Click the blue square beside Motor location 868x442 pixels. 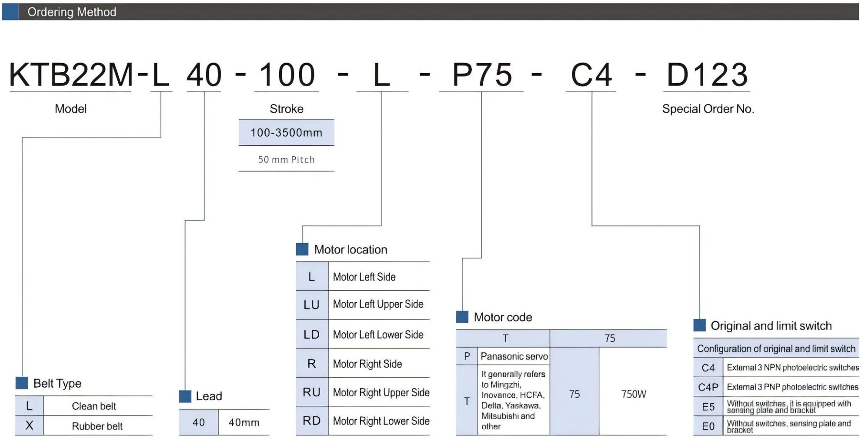click(302, 249)
